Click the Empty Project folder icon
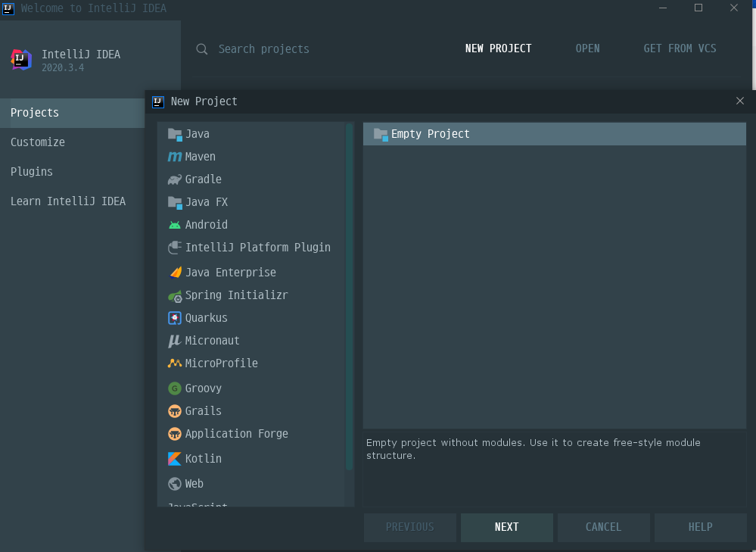The height and width of the screenshot is (552, 756). [x=381, y=135]
